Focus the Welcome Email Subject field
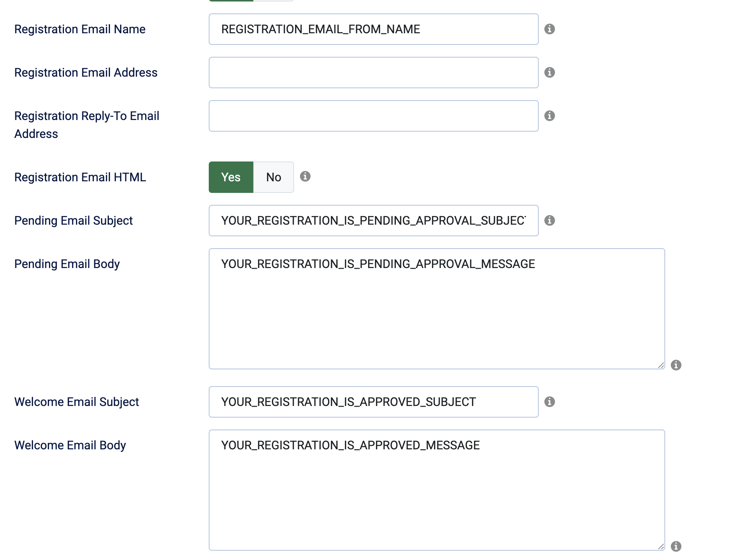740x560 pixels. click(x=373, y=402)
